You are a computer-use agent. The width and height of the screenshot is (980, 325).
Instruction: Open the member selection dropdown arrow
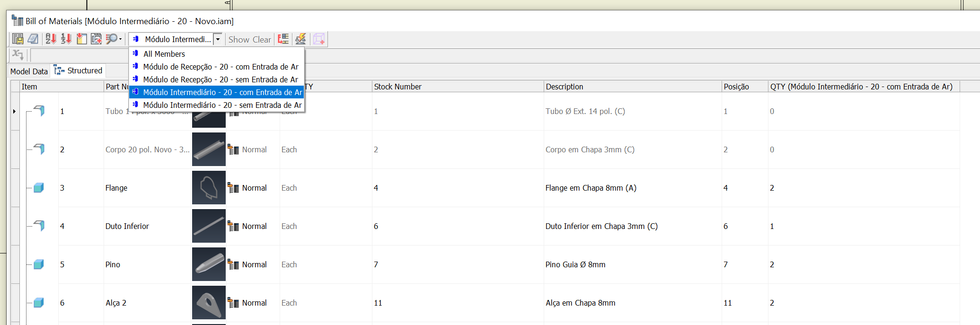pyautogui.click(x=218, y=39)
